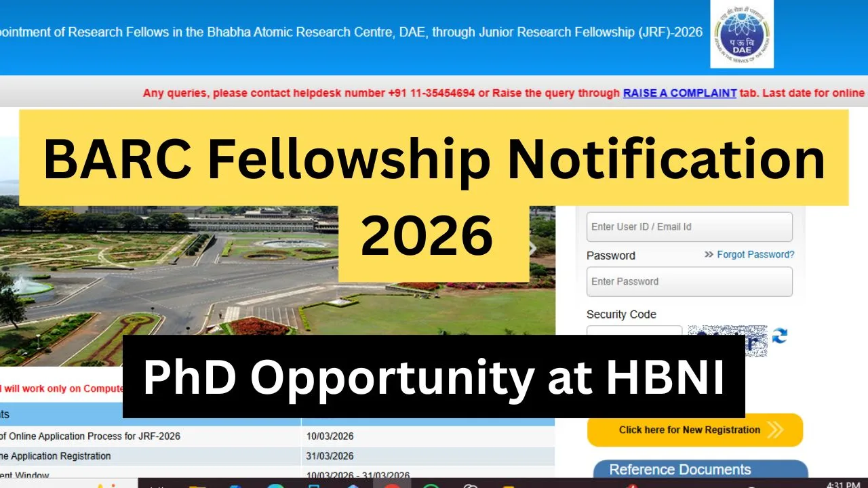The height and width of the screenshot is (488, 868).
Task: Click the PhD Opportunity at HBNI banner
Action: tap(434, 378)
